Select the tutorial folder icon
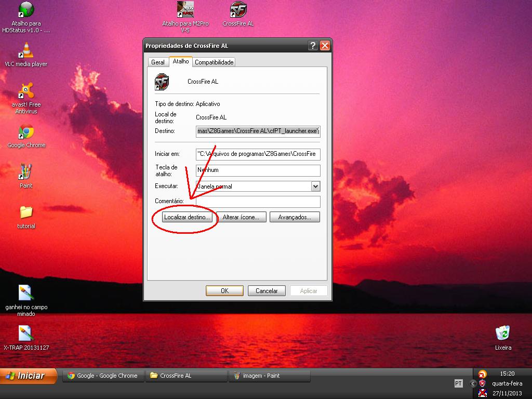Image resolution: width=532 pixels, height=399 pixels. coord(26,213)
